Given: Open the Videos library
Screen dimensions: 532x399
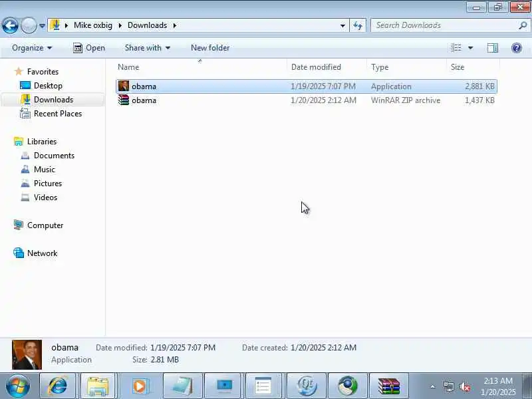Looking at the screenshot, I should coord(45,197).
